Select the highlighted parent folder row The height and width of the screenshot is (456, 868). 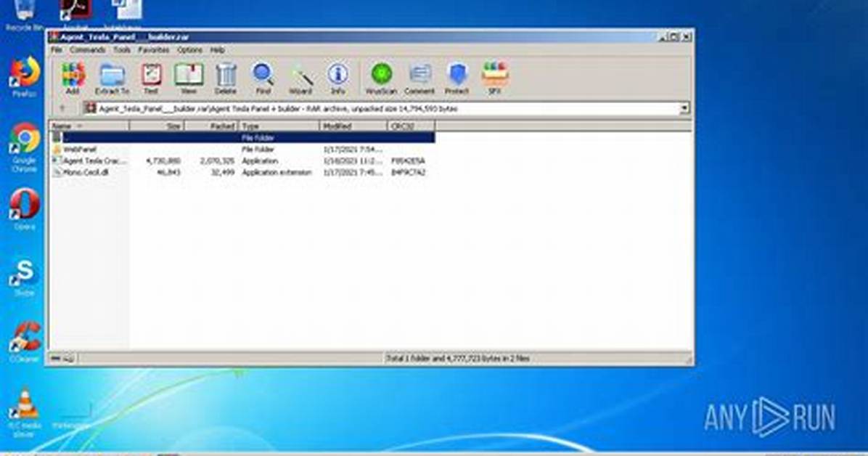click(242, 137)
